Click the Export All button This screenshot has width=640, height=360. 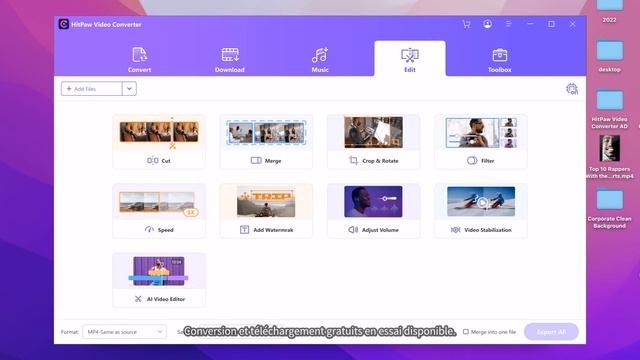[551, 332]
